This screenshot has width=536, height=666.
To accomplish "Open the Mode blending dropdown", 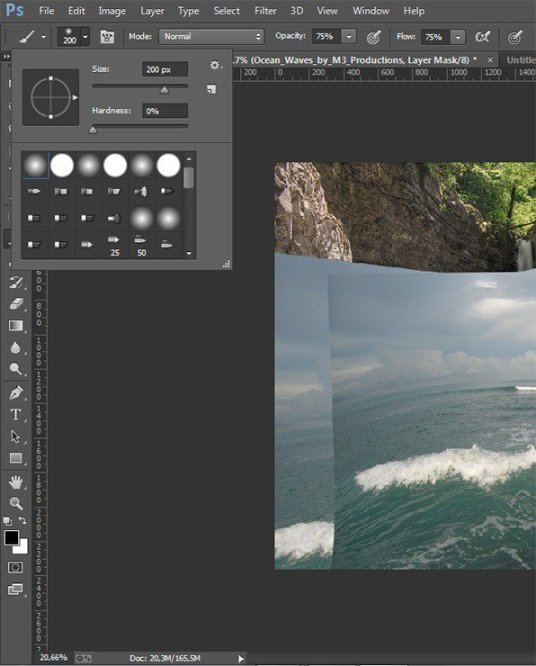I will tap(211, 37).
